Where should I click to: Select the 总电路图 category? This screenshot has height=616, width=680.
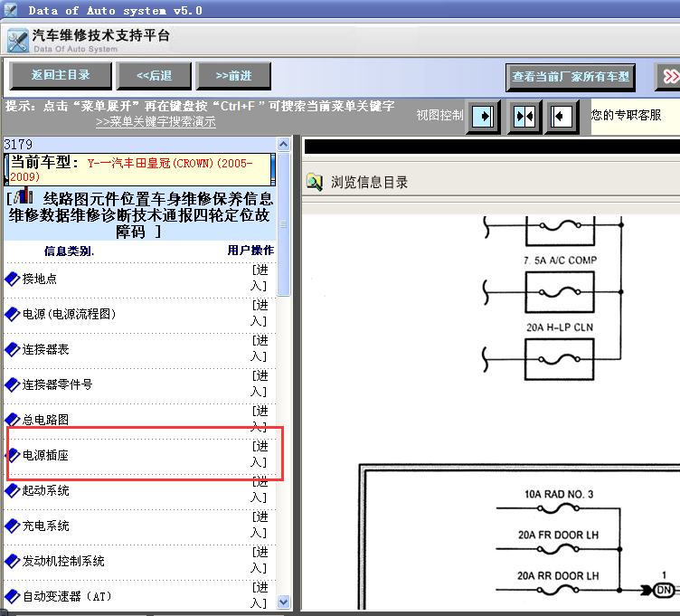click(45, 420)
